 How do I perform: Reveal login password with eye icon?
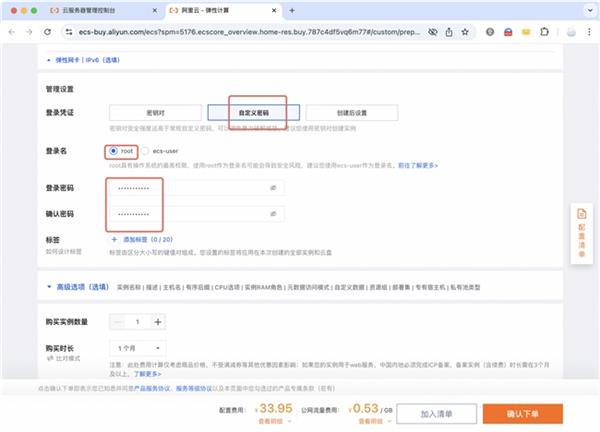point(272,188)
